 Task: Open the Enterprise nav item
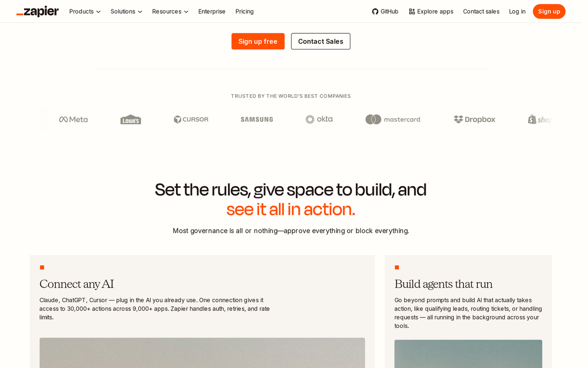pos(212,11)
